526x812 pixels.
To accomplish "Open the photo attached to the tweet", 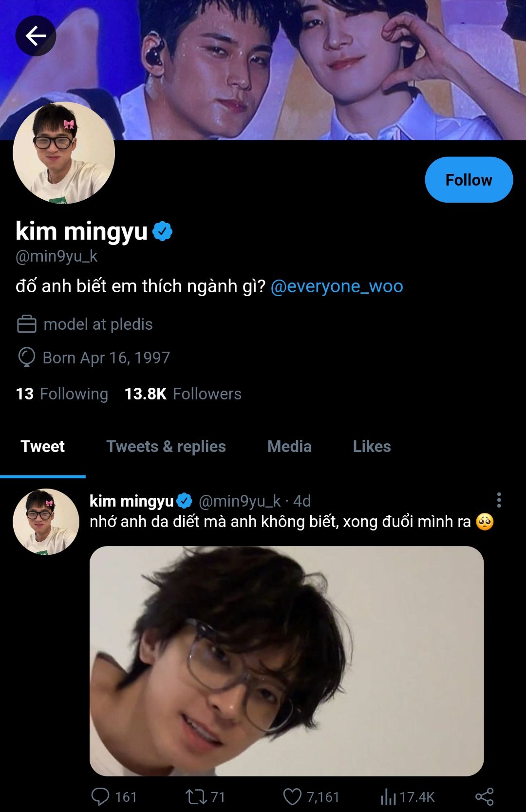I will (x=286, y=661).
